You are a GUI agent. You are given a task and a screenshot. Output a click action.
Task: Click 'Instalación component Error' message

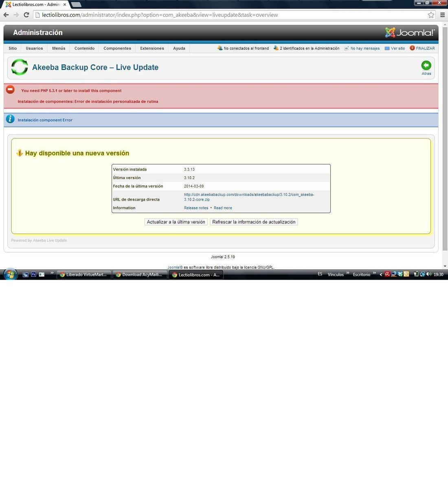coord(45,120)
